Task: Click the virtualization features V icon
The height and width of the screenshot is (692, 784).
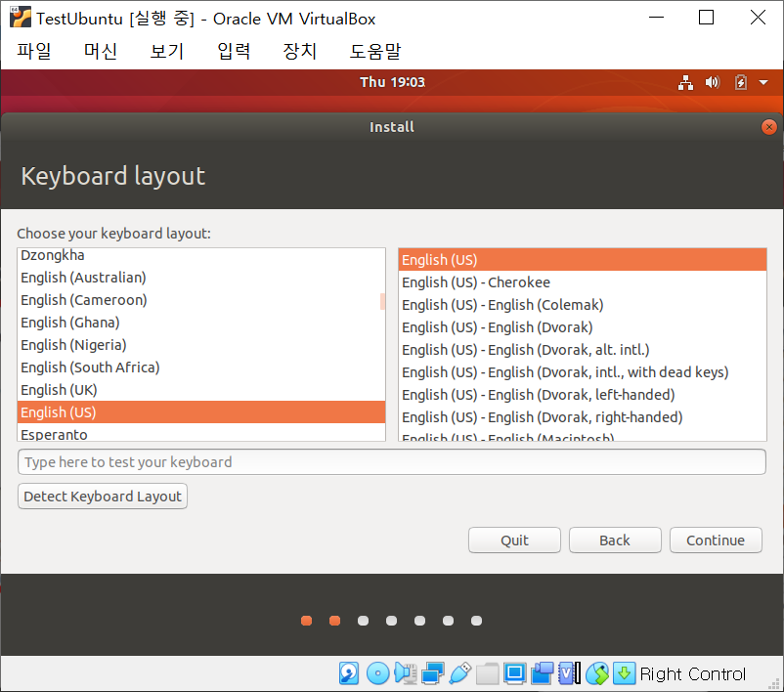Action: [x=570, y=673]
